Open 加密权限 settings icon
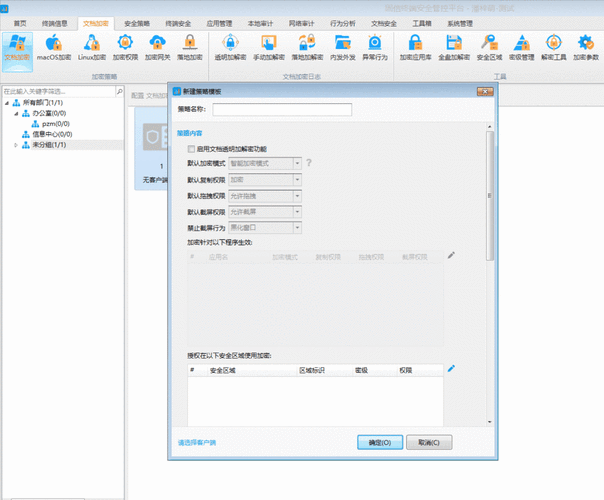The width and height of the screenshot is (604, 500). coord(124,46)
